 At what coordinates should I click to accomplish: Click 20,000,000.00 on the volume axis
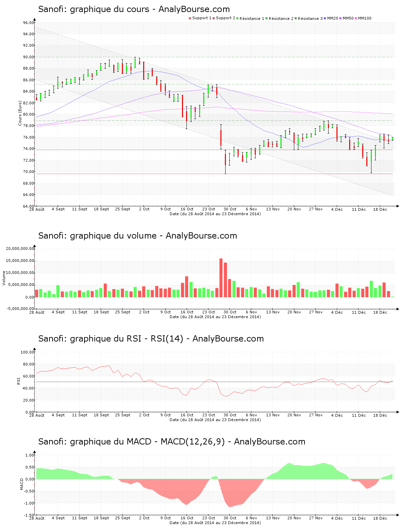click(x=20, y=248)
